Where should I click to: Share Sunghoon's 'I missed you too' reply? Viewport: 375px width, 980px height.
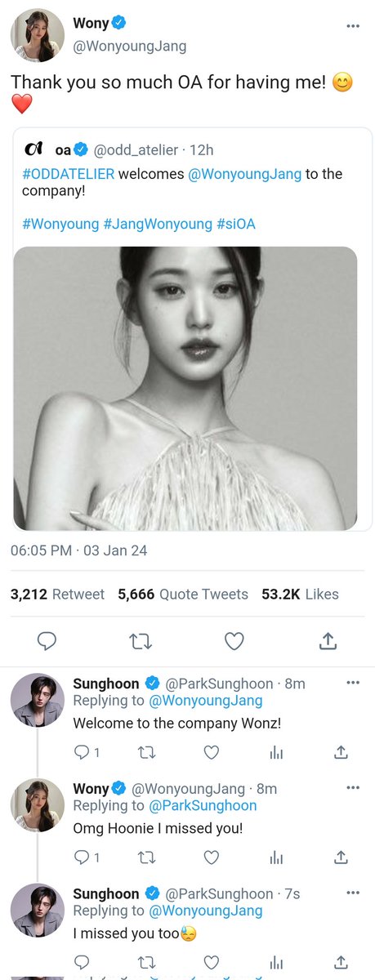342,961
